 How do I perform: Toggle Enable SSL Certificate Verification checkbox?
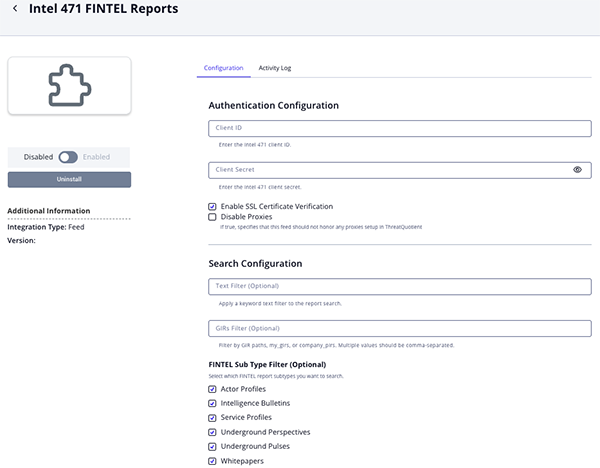212,207
